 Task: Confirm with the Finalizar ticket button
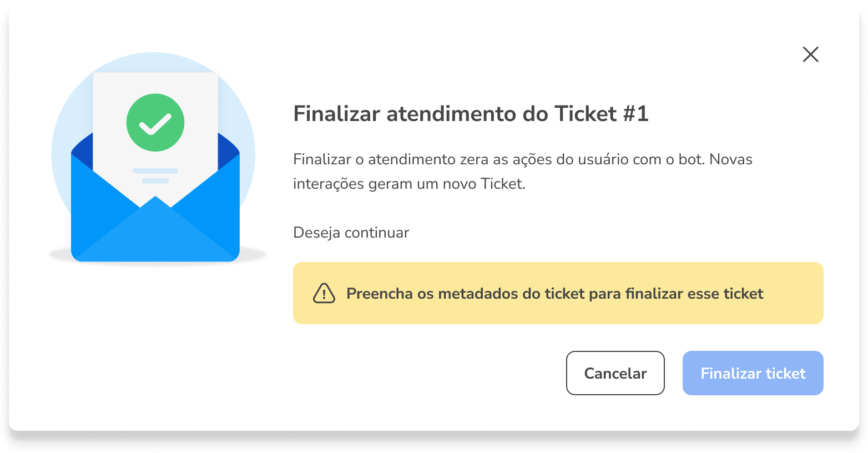(753, 373)
